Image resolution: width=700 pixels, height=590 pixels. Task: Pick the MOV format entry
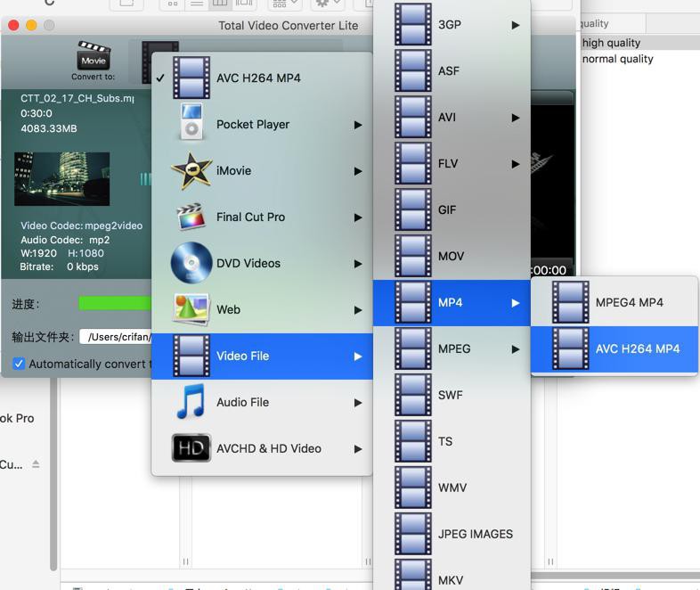coord(452,257)
